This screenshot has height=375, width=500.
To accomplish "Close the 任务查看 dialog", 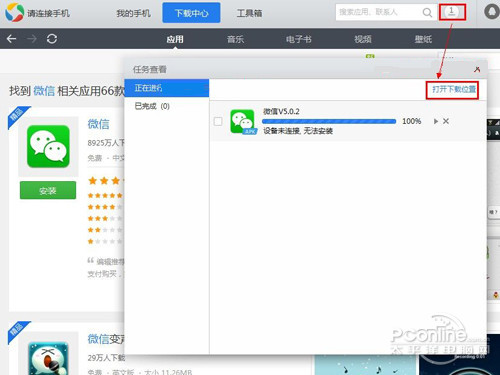I will click(x=477, y=69).
